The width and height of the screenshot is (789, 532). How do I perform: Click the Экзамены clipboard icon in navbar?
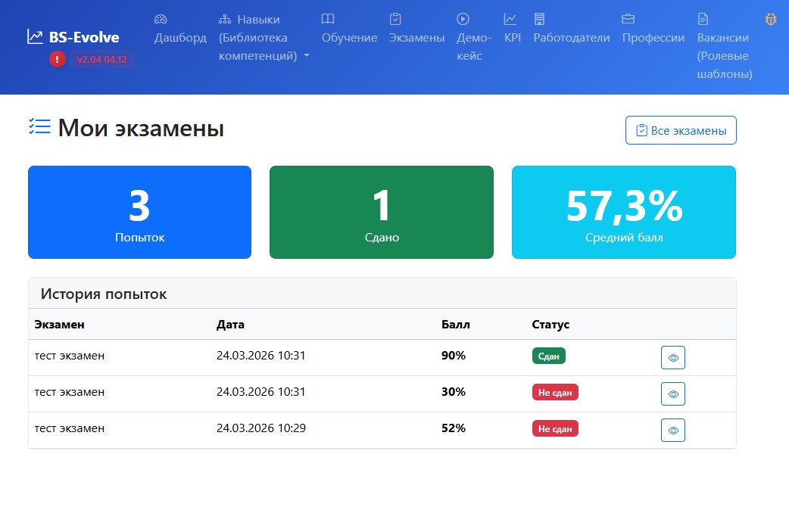395,19
